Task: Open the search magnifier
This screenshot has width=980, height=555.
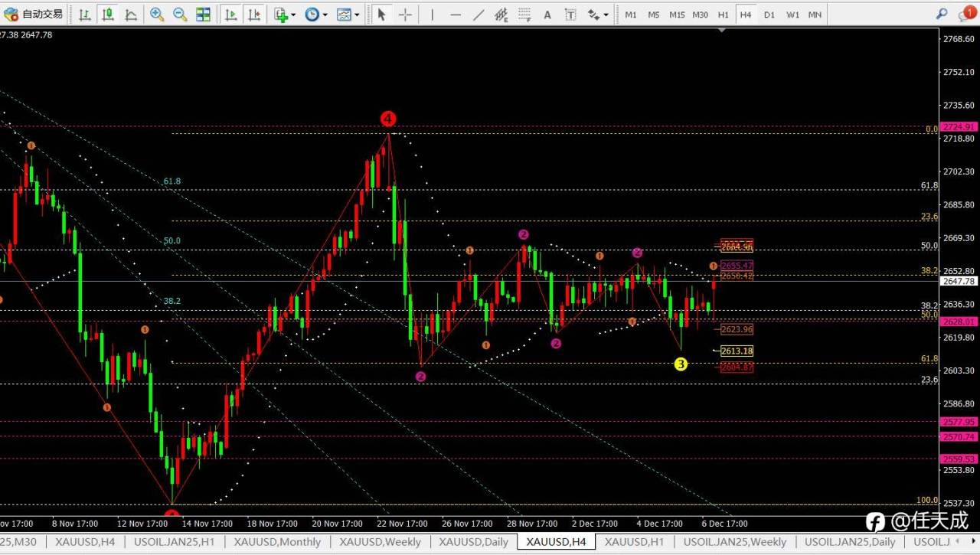Action: pos(942,14)
